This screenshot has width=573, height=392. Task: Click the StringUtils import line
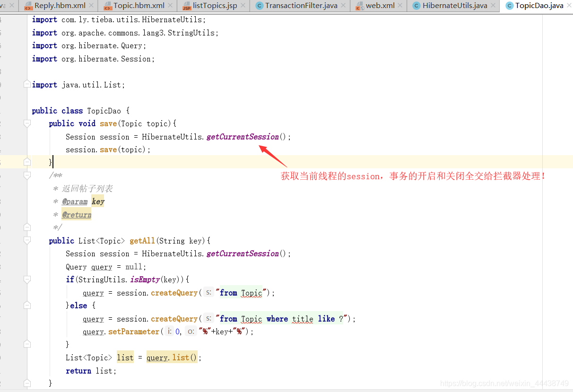(x=125, y=33)
